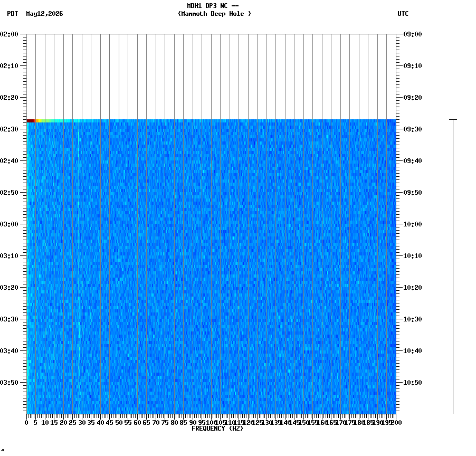Image resolution: width=476 pixels, height=456 pixels.
Task: Click the UTC time label 09:10
Action: coord(413,66)
